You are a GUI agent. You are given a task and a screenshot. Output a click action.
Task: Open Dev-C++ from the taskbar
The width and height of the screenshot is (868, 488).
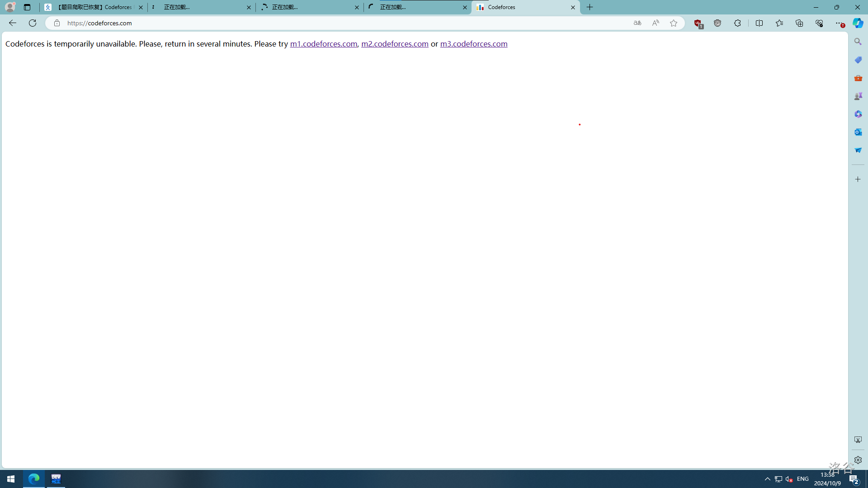[56, 479]
